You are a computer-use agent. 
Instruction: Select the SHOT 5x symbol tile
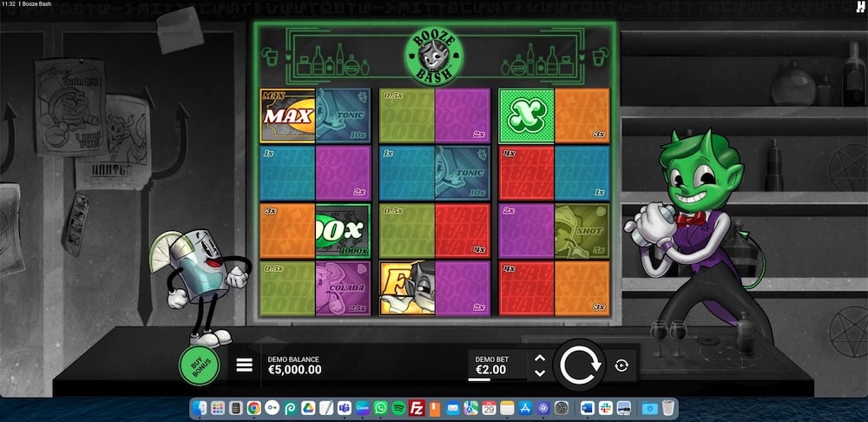click(x=582, y=231)
